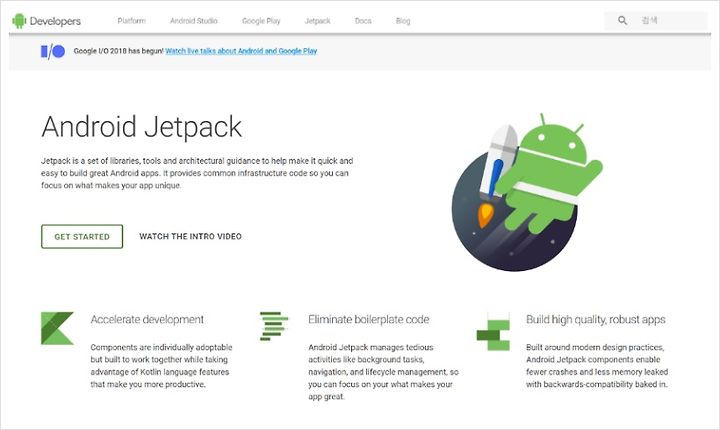720x430 pixels.
Task: Click the Android Jetpack heading
Action: (x=141, y=127)
